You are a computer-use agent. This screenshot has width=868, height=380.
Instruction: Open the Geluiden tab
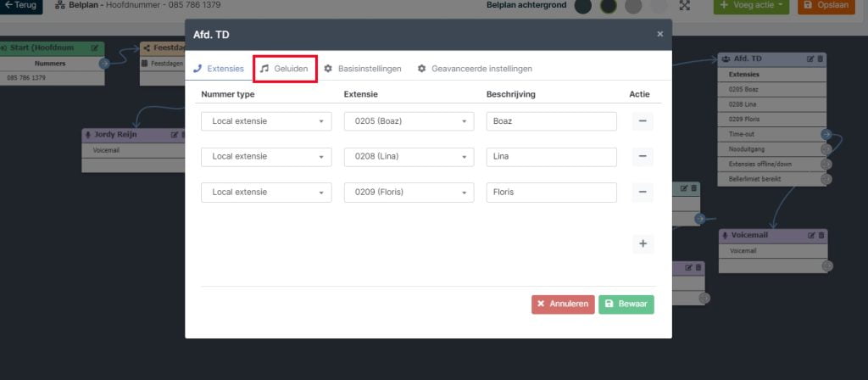point(284,69)
